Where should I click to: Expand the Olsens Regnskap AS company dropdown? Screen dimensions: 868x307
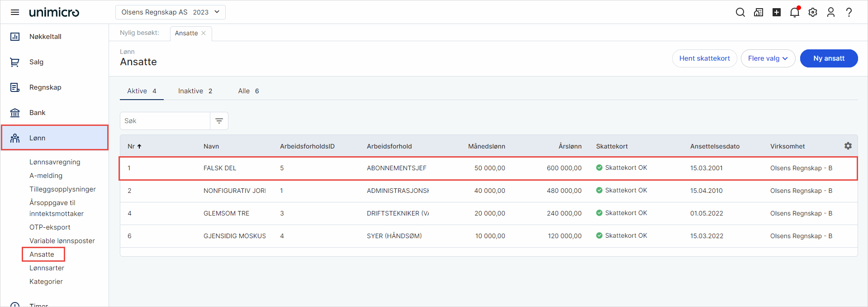pos(170,12)
